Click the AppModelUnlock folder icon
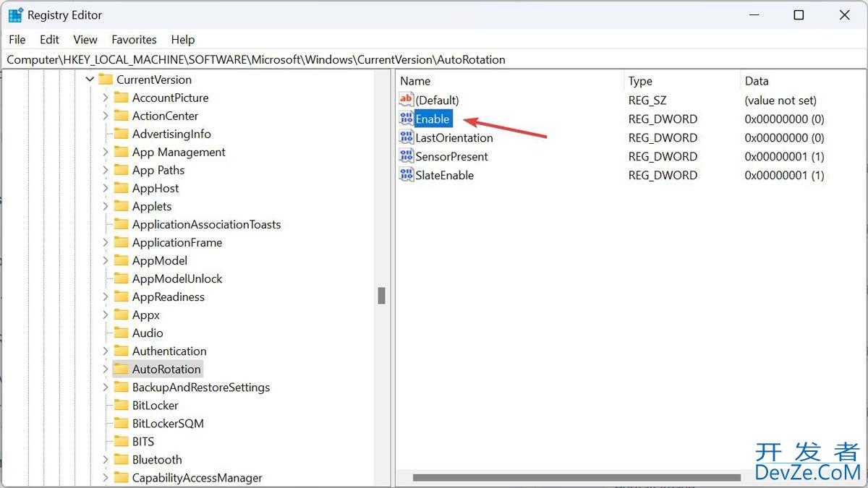The image size is (868, 488). point(121,278)
